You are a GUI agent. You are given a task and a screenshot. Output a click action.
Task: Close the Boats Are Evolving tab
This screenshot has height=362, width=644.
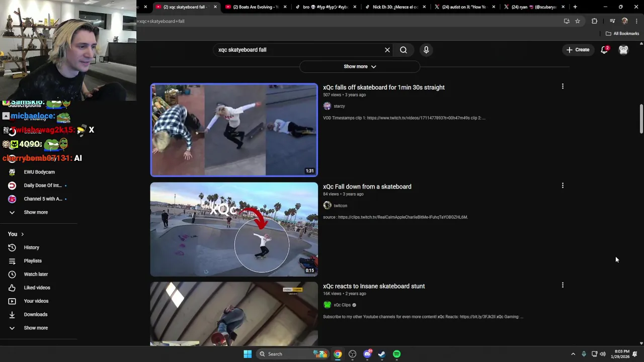tap(285, 7)
